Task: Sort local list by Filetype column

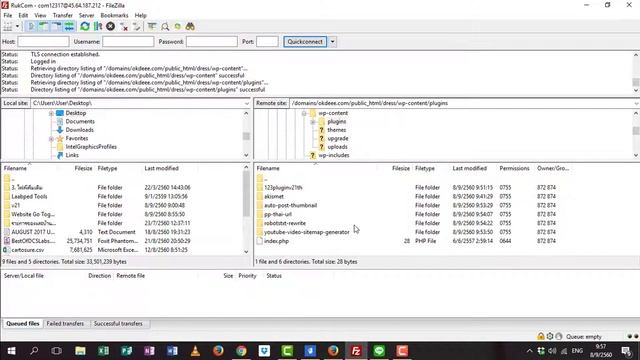Action: tap(107, 169)
